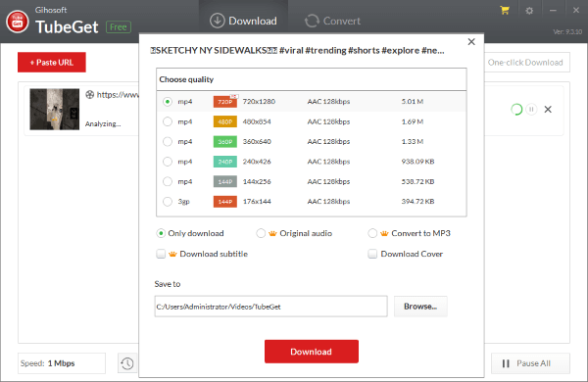Select mp4 144x256 quality radio button
The height and width of the screenshot is (382, 588).
[168, 181]
